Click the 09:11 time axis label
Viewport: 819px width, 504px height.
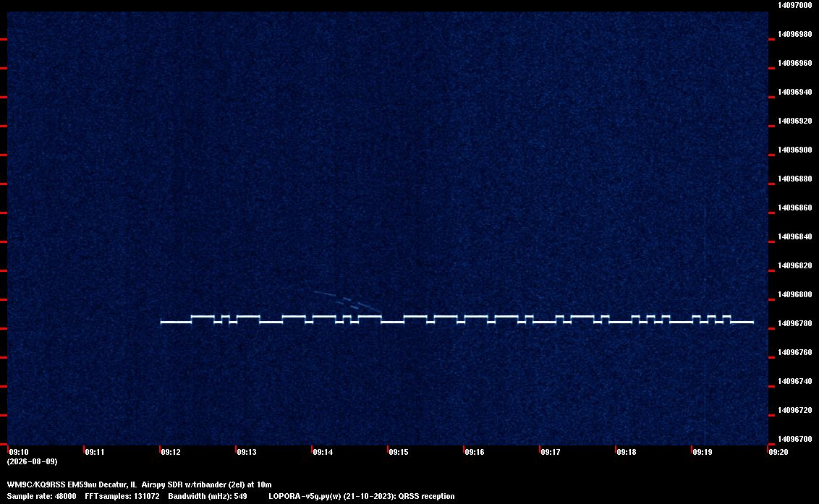click(x=95, y=452)
